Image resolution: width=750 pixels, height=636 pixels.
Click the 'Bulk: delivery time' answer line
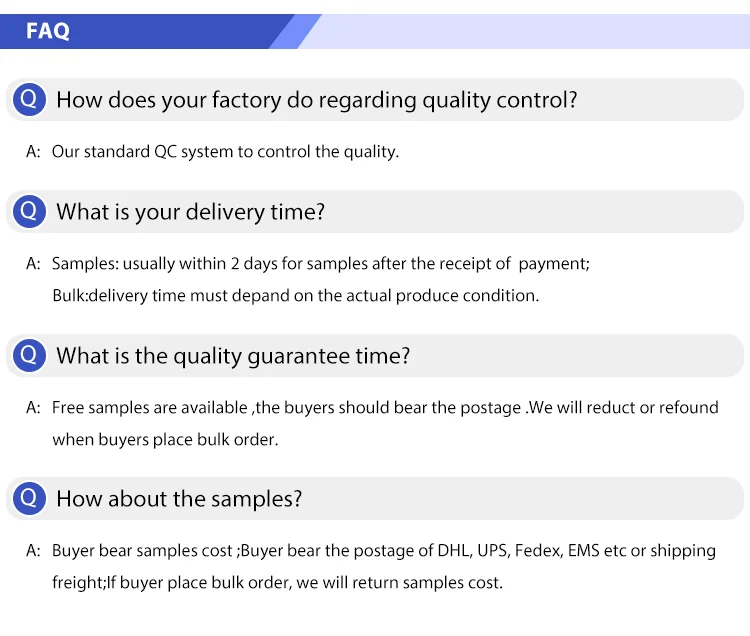295,296
